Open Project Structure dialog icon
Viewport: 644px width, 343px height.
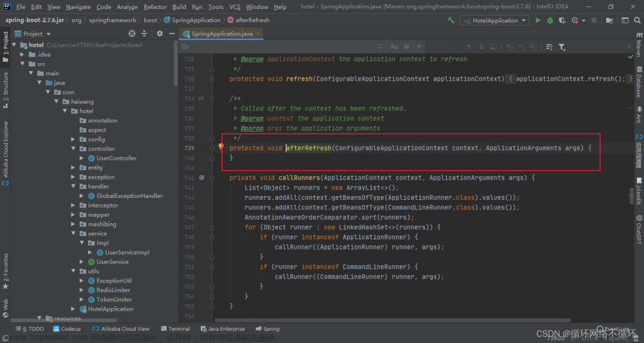click(609, 20)
